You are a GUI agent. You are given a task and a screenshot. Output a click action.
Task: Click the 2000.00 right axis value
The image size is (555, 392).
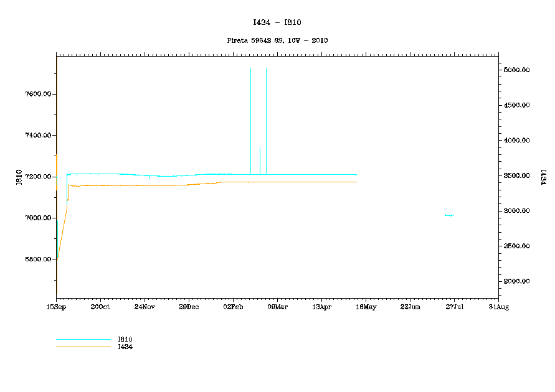pos(517,281)
